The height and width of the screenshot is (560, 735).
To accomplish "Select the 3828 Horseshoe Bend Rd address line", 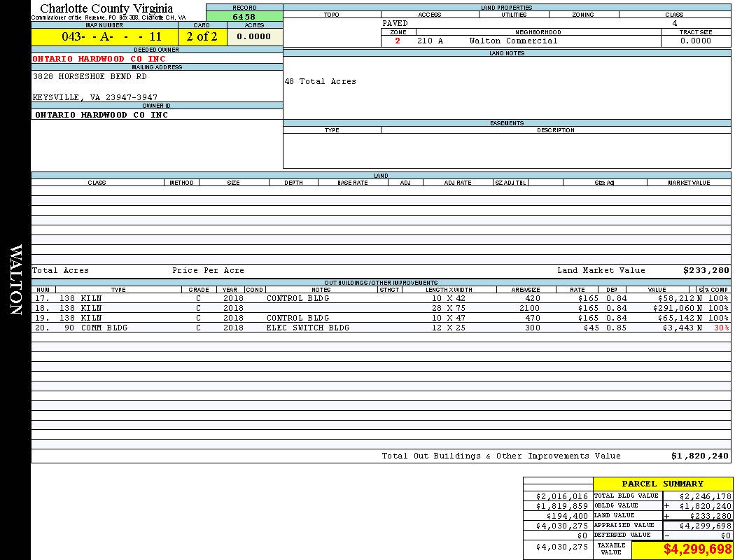I will coord(90,76).
